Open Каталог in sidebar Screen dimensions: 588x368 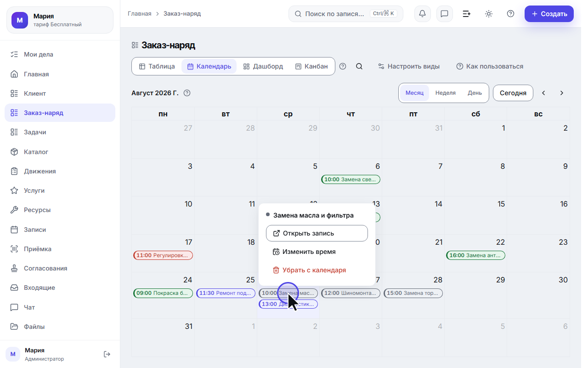coord(60,152)
